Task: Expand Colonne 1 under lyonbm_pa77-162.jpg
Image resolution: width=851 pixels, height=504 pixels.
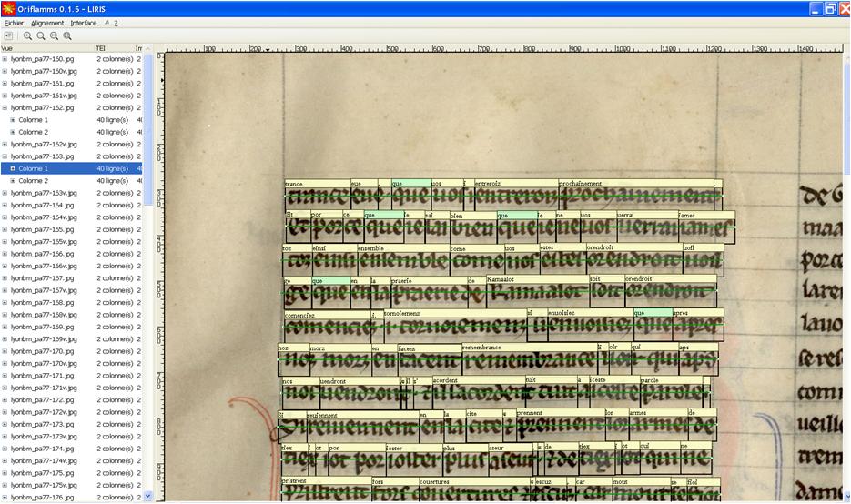Action: coord(13,120)
